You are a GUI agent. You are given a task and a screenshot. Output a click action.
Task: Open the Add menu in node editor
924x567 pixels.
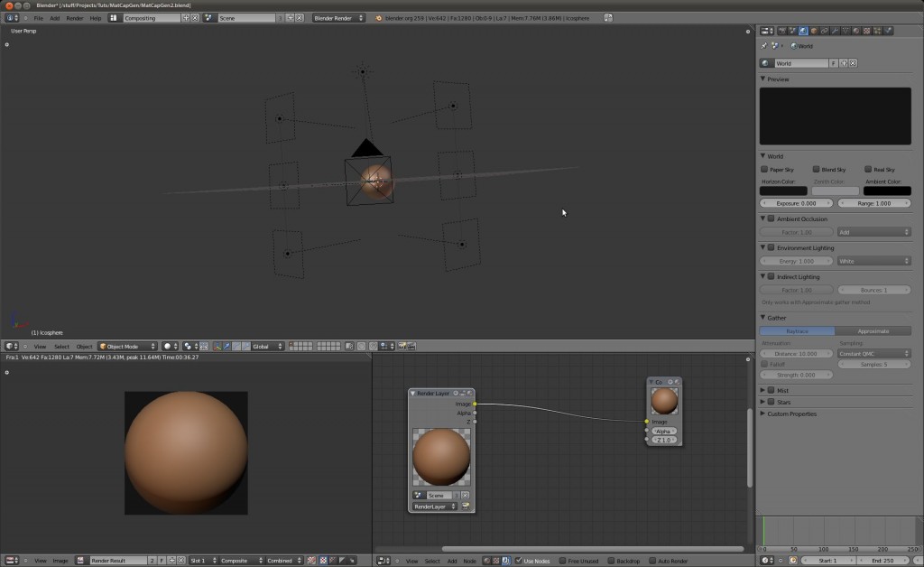(x=452, y=561)
